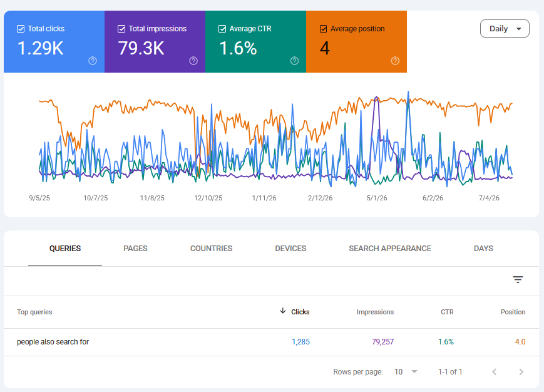Uncheck the Average position checkbox
Screen dimensions: 544x392
pos(324,29)
